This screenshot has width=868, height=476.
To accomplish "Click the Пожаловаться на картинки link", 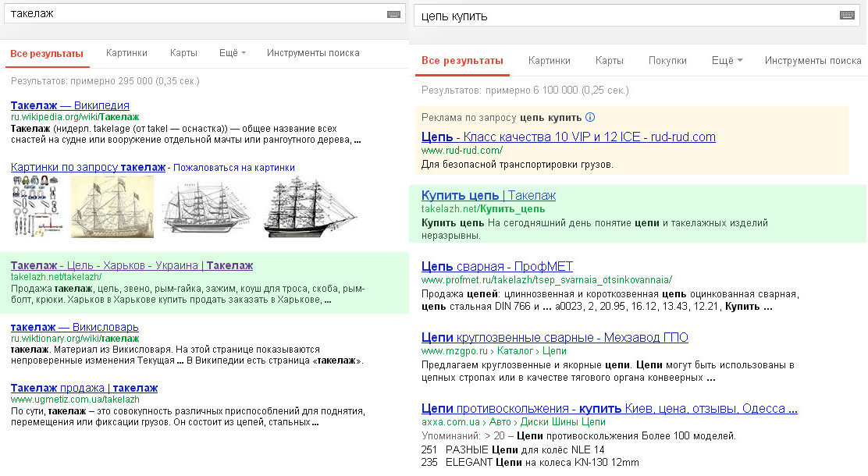I will [234, 167].
